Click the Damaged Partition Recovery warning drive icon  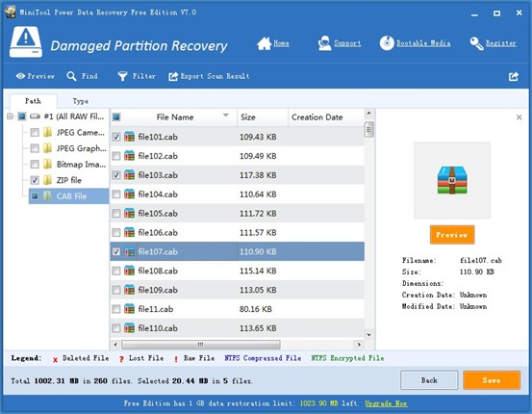(26, 41)
